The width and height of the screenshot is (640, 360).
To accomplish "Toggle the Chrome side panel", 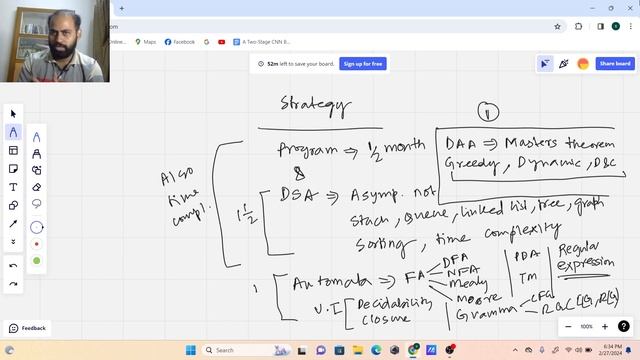I will coord(600,27).
